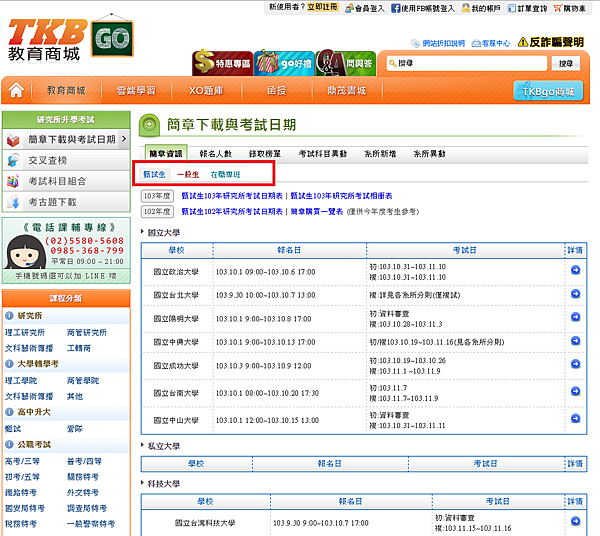Open 理工研究所 category link
Image resolution: width=600 pixels, height=536 pixels.
point(25,332)
